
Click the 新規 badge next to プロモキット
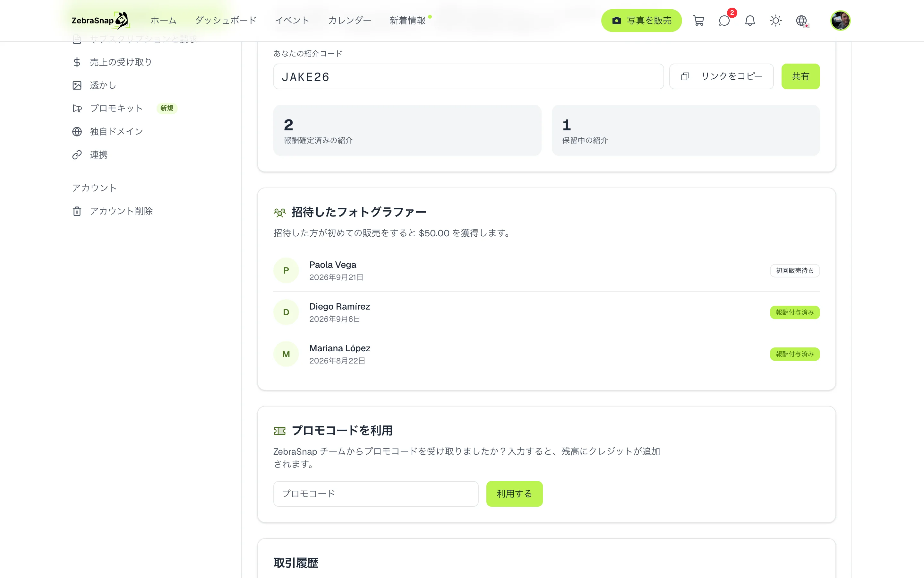click(167, 109)
